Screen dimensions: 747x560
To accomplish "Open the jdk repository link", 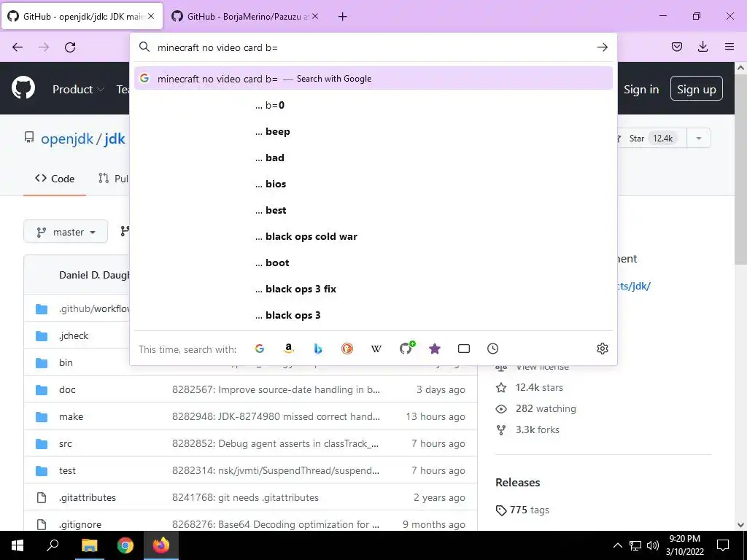I will (x=115, y=139).
